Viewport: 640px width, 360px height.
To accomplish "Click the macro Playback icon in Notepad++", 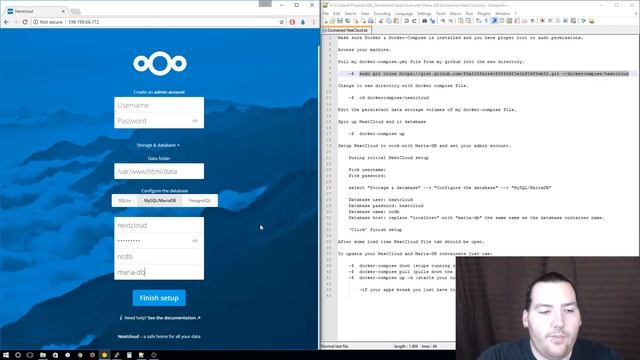I will (x=558, y=21).
